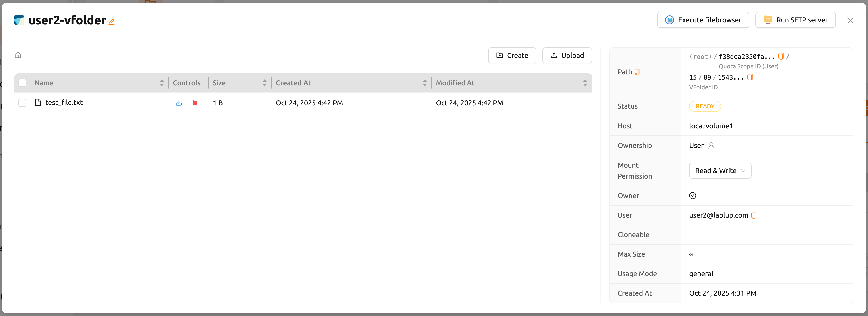The image size is (868, 316).
Task: Click the file icon next to test_file.txt
Action: [x=38, y=102]
